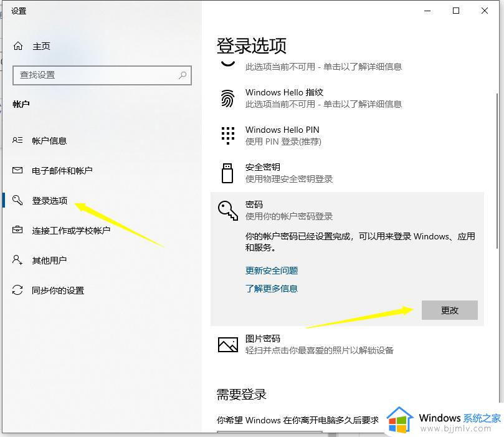Expand the Windows Hello PIN option
Viewport: 504px width, 437px height.
347,135
